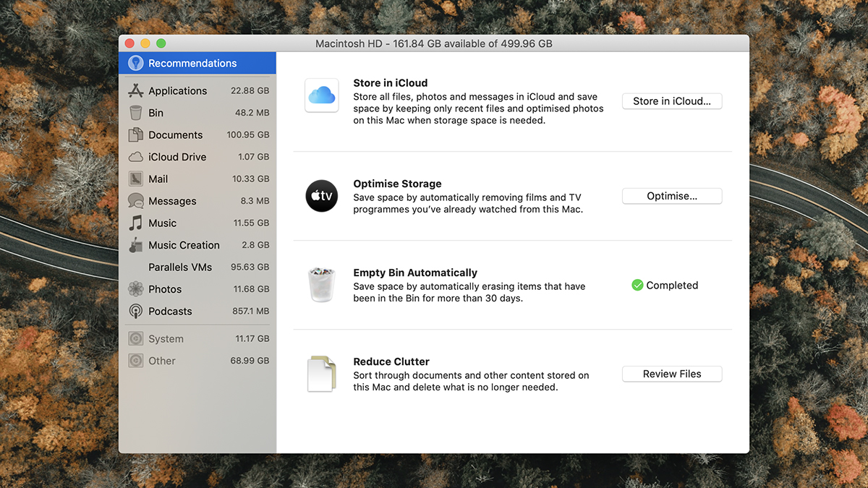Viewport: 868px width, 488px height.
Task: Click the 95.63 GB Parallels VMs size
Action: click(250, 267)
